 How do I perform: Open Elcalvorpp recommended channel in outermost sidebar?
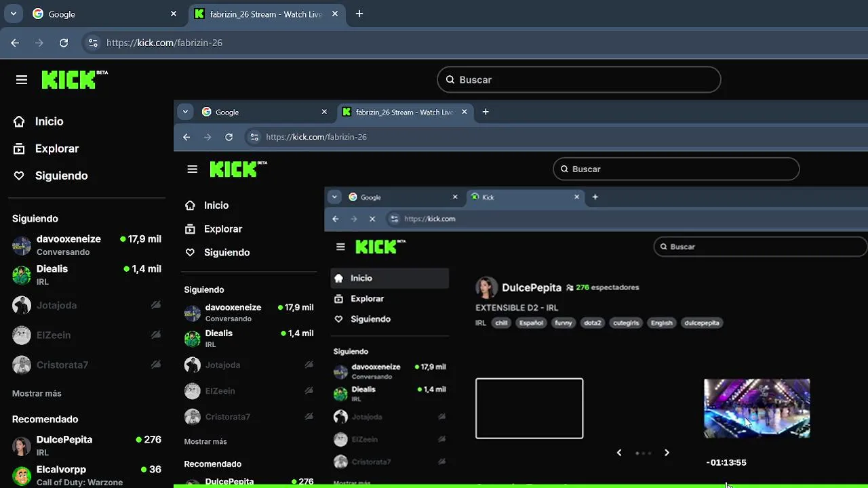point(87,475)
